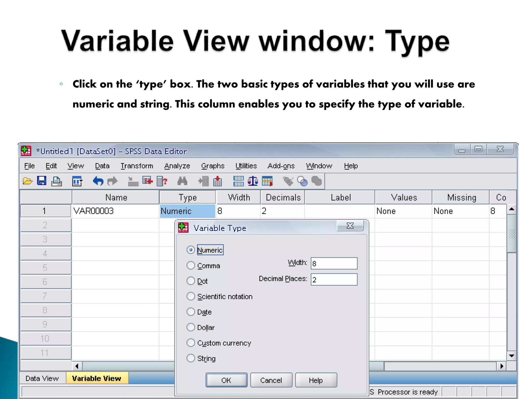532x399 pixels.
Task: Click the Decimal Places input field
Action: tap(334, 280)
